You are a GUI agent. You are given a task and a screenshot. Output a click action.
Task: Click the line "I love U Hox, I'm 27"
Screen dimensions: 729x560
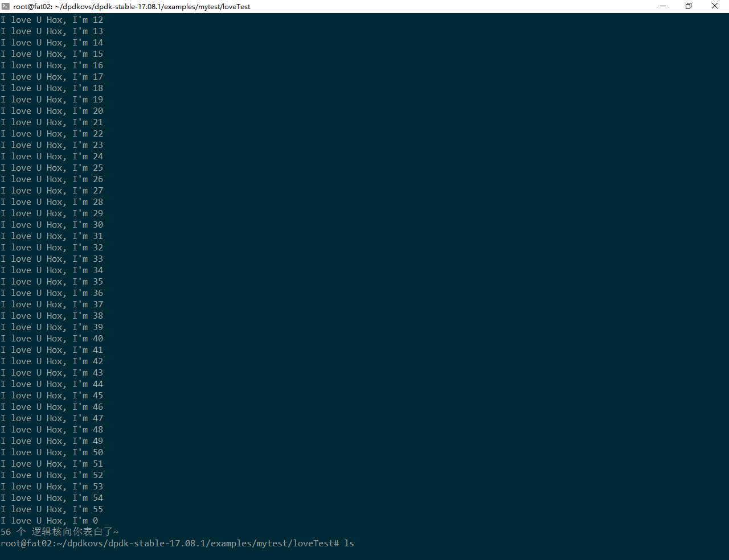52,191
